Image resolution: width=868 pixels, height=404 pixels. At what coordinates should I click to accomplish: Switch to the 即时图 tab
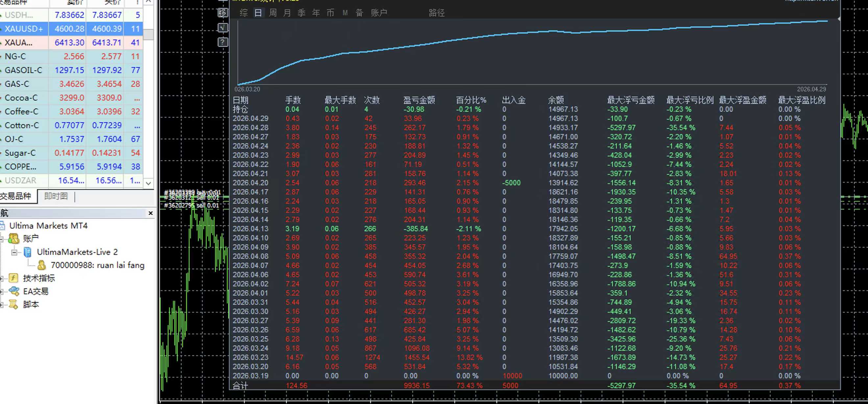pos(56,196)
